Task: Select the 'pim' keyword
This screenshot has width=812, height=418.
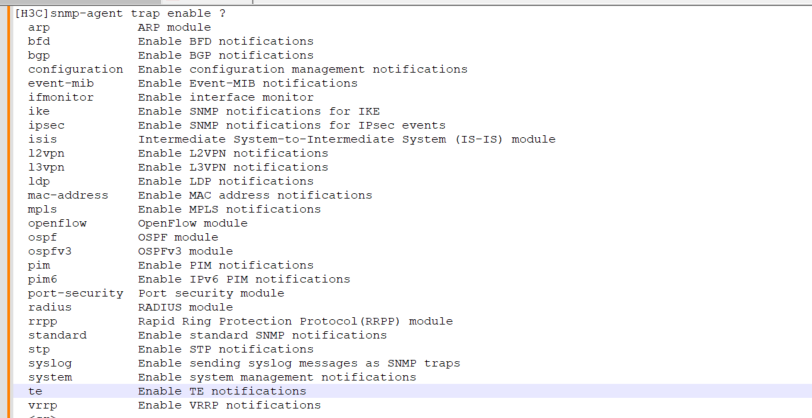Action: pyautogui.click(x=39, y=265)
